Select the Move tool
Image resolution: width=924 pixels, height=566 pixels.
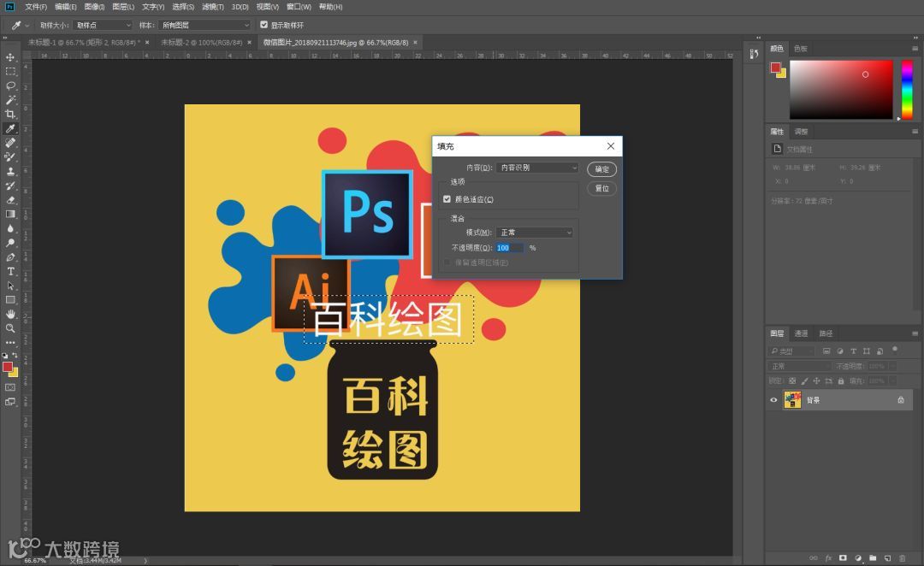coord(10,57)
